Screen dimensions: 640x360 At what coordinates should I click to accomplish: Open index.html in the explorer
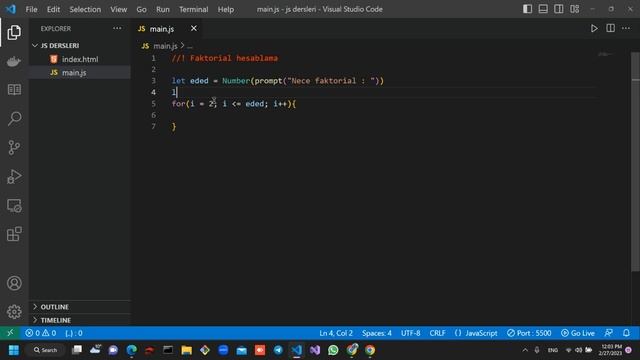[x=80, y=59]
